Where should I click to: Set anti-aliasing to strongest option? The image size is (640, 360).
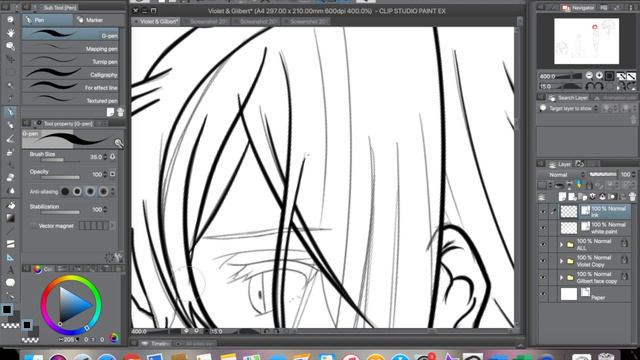pos(103,191)
